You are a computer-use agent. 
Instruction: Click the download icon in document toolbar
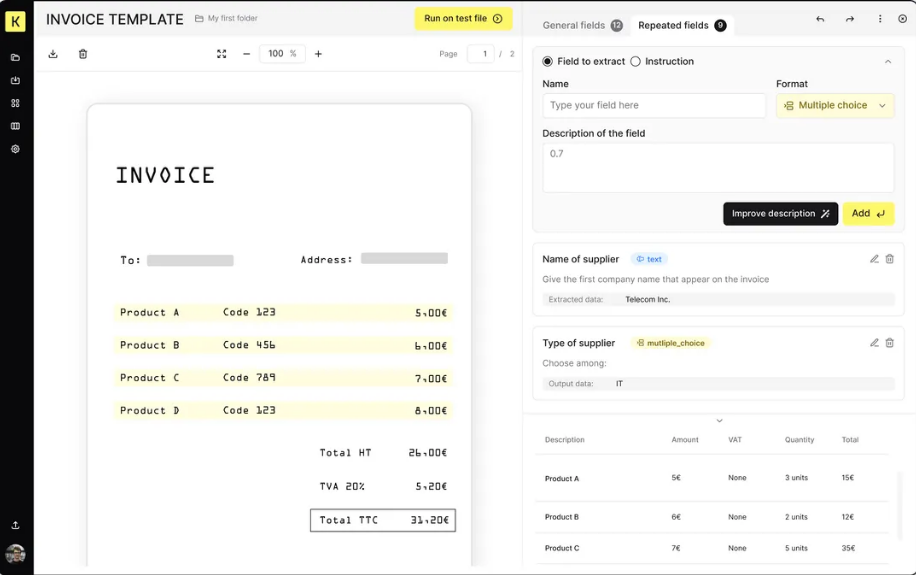pos(53,54)
